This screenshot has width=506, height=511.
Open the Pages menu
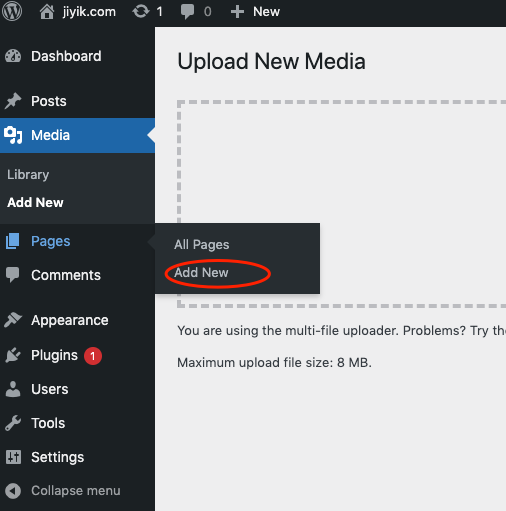coord(50,241)
